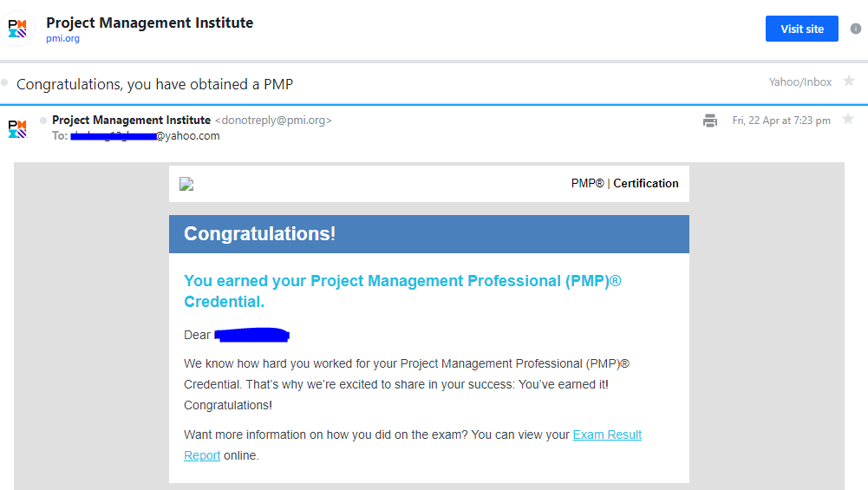
Task: Click the recipient yahoo.com address
Action: (145, 135)
